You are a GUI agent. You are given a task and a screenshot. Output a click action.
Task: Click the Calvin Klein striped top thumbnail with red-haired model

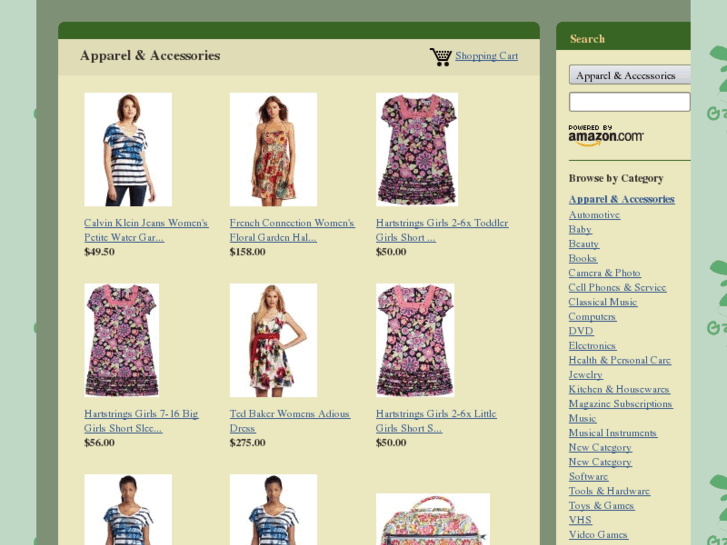coord(128,149)
